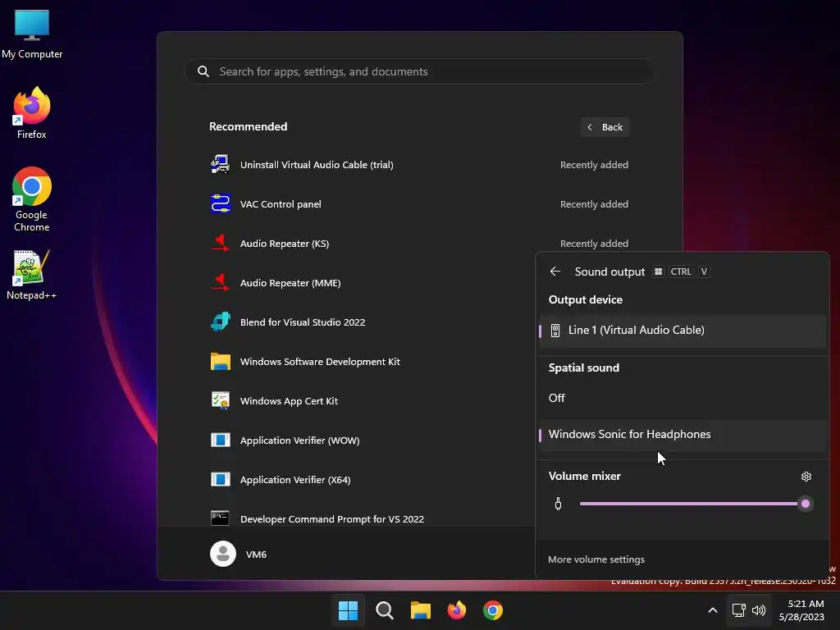Select Line 1 (Virtual Audio Cable) output device
This screenshot has width=840, height=630.
click(x=682, y=331)
